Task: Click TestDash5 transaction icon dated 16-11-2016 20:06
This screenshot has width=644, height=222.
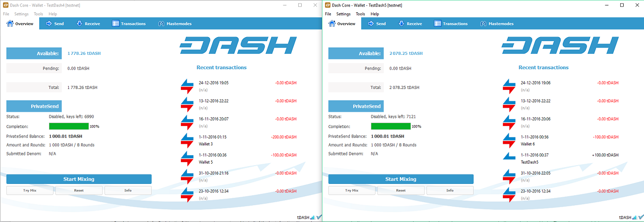Action: (x=509, y=123)
